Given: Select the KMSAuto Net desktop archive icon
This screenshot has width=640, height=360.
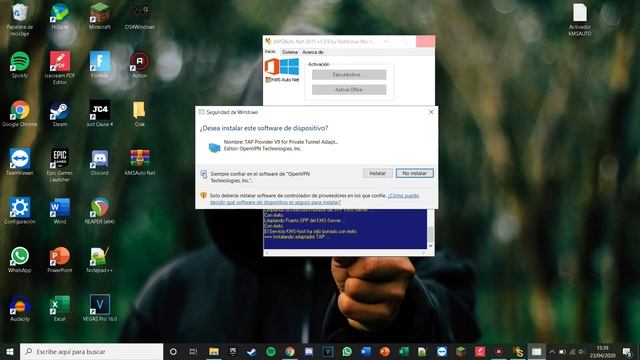Looking at the screenshot, I should 140,162.
